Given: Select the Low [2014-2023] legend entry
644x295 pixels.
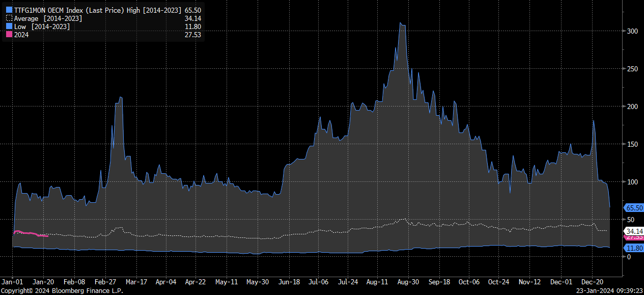Looking at the screenshot, I should pos(42,26).
